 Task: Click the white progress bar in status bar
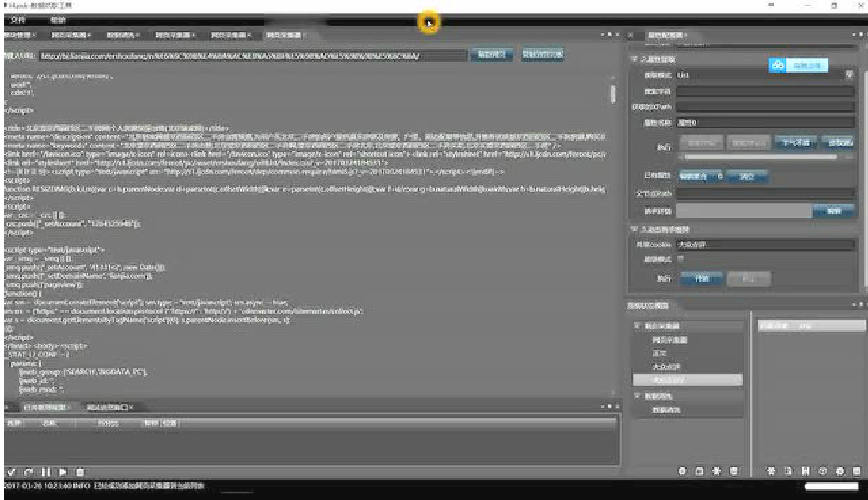[x=831, y=486]
